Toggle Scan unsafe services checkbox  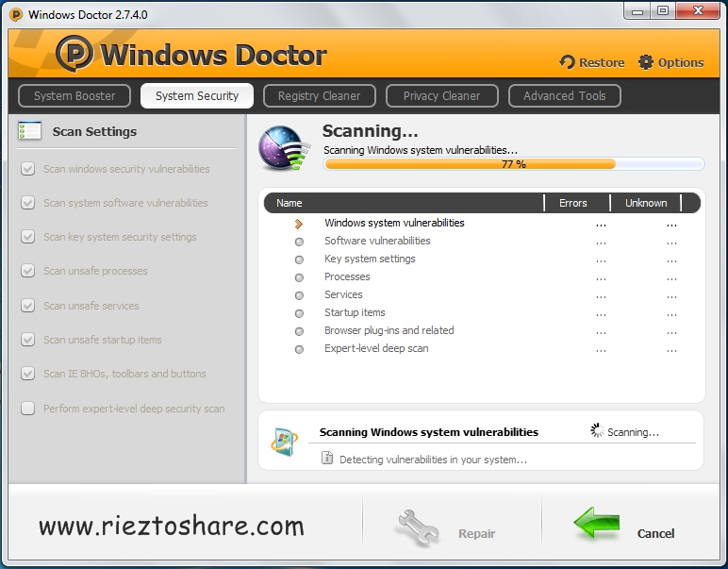[x=28, y=305]
